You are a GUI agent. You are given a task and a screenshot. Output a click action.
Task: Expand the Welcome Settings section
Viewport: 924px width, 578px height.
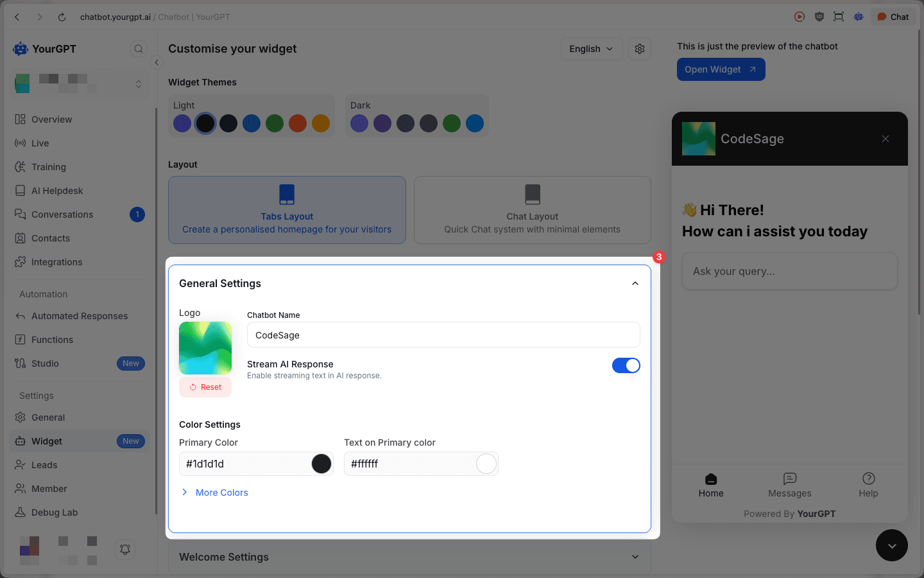409,557
